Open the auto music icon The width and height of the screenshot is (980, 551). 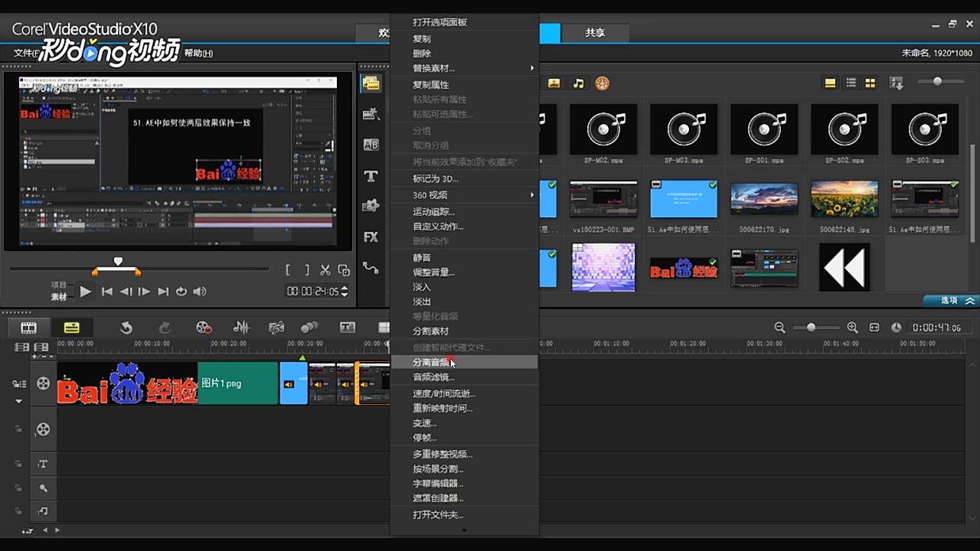coord(276,328)
